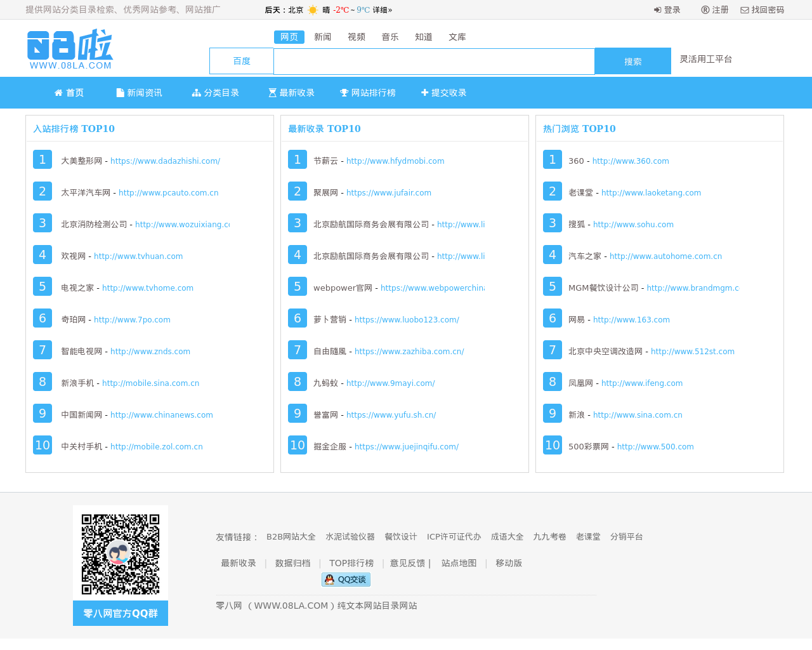The width and height of the screenshot is (812, 650).
Task: Click the login arrow icon
Action: point(658,10)
